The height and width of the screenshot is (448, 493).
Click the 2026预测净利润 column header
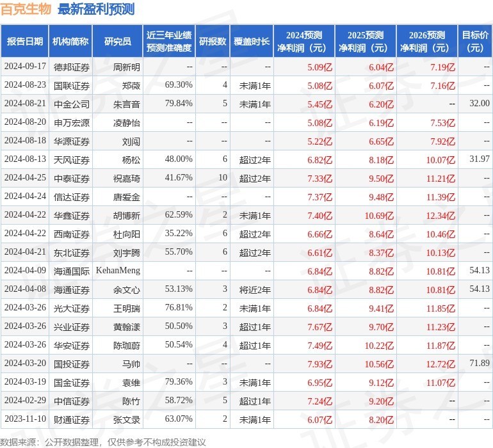tap(427, 42)
